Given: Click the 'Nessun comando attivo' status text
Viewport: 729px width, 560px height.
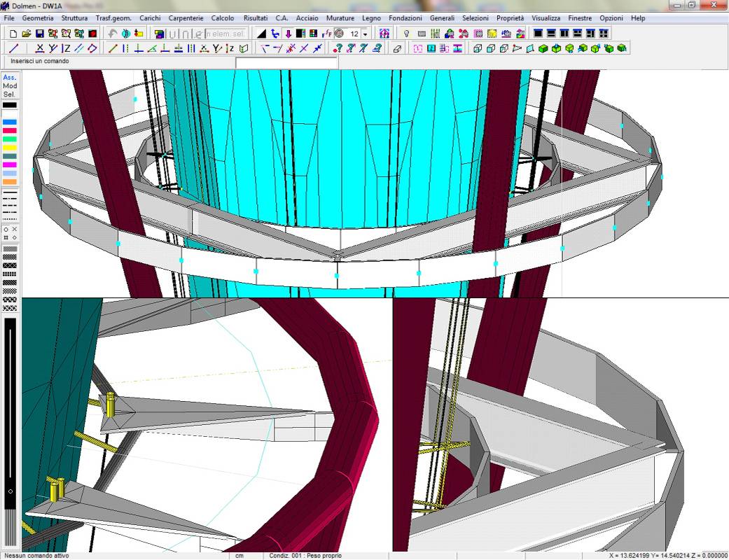Looking at the screenshot, I should [x=36, y=556].
